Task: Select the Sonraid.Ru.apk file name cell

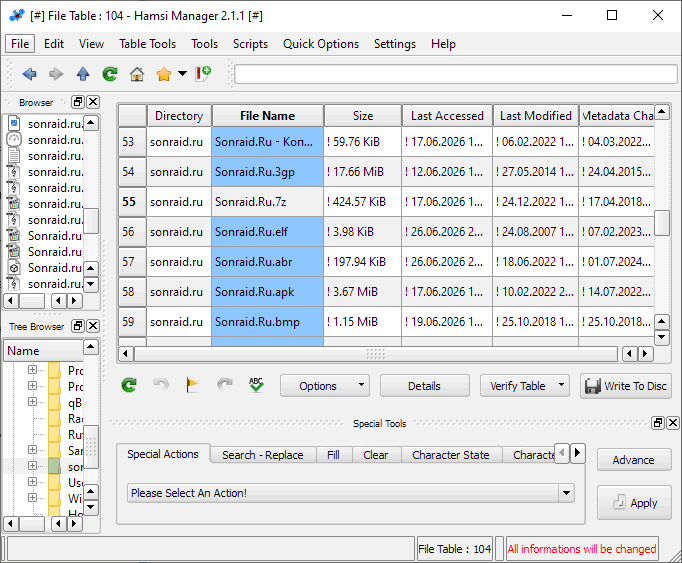Action: click(267, 292)
